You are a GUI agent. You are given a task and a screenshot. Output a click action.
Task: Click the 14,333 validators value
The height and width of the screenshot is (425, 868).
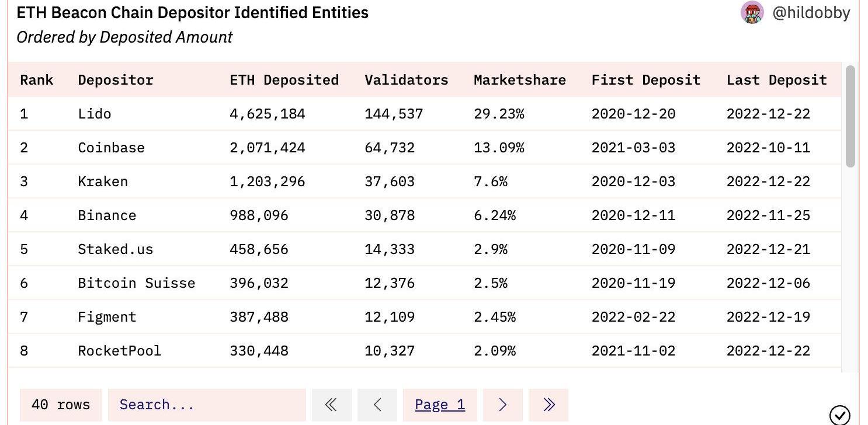[390, 249]
